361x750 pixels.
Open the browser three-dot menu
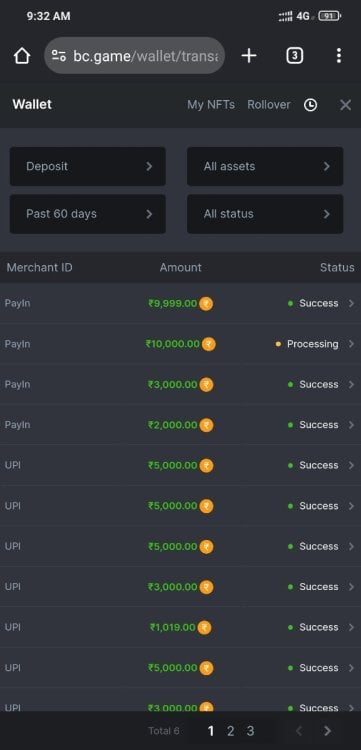pos(339,56)
